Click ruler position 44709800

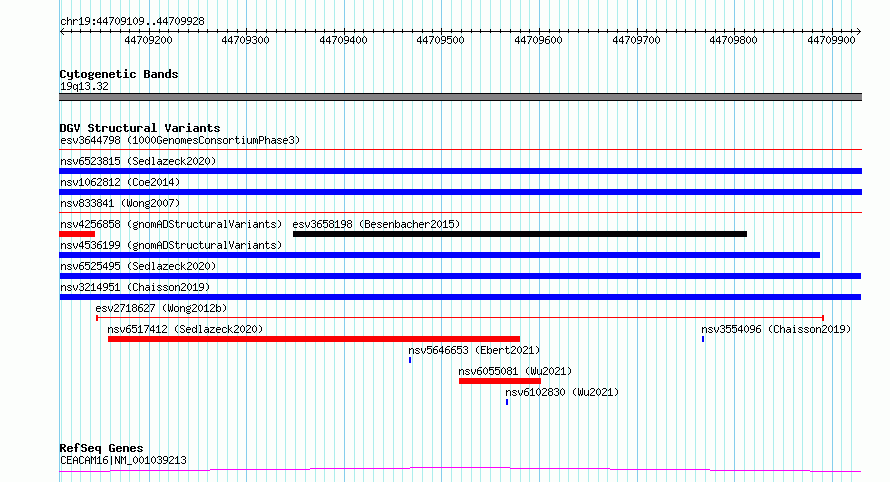coord(733,40)
